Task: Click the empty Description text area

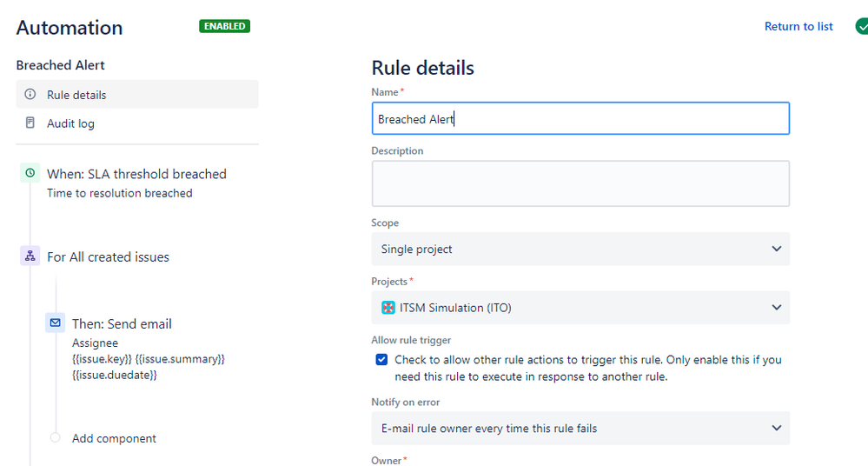Action: pos(580,183)
